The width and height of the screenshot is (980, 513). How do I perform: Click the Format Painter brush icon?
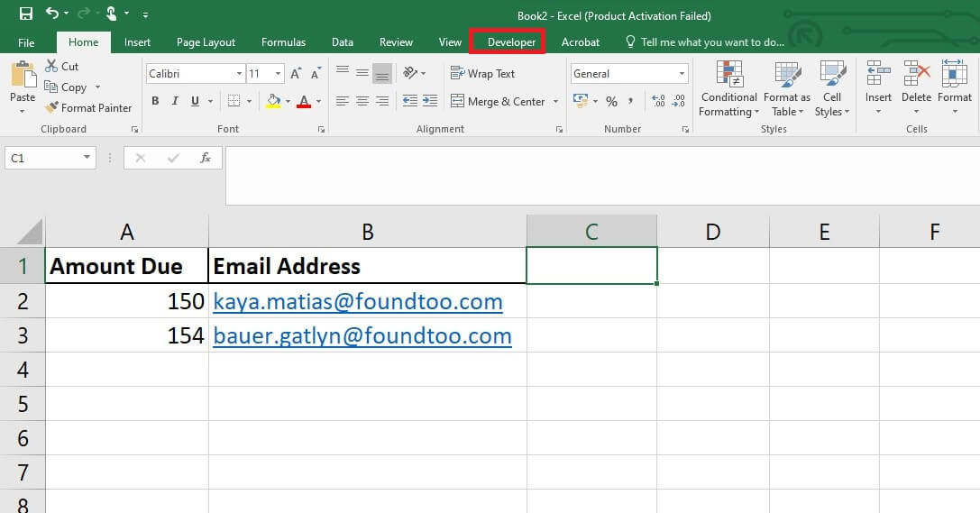51,108
